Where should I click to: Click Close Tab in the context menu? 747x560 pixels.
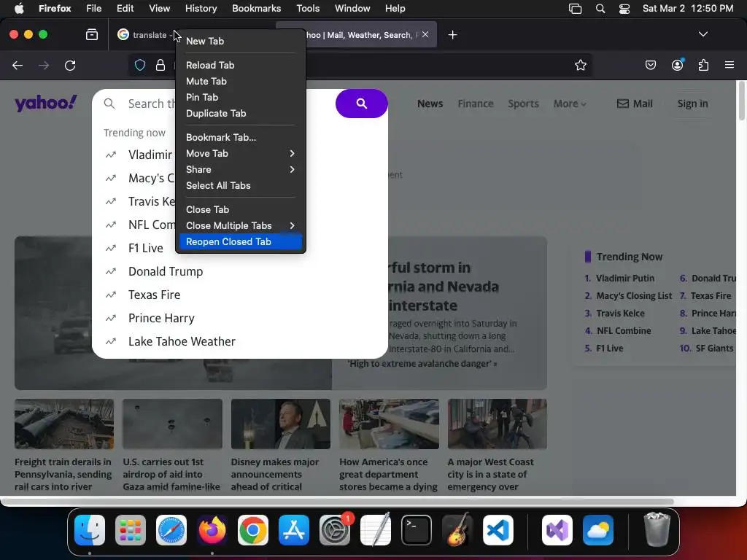pos(241,209)
